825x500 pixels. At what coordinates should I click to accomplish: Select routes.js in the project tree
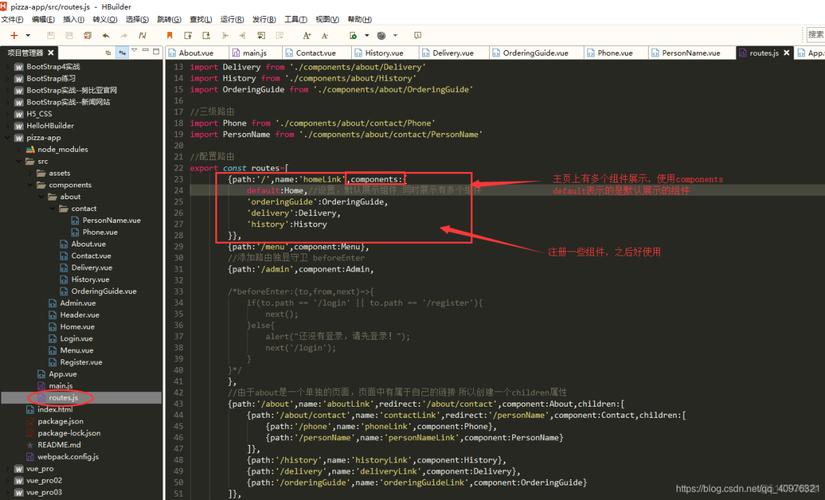pos(63,398)
